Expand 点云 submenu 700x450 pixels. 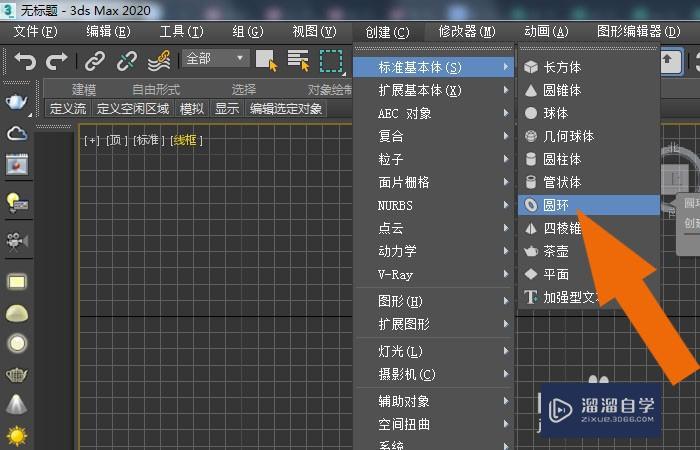click(433, 229)
